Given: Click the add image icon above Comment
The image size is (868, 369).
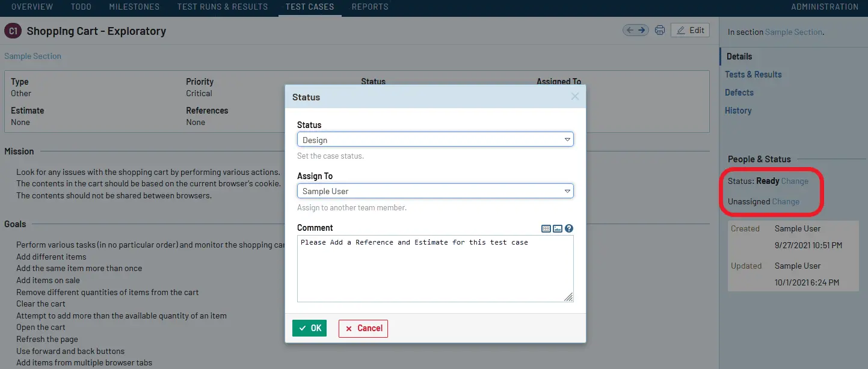Looking at the screenshot, I should click(x=558, y=228).
